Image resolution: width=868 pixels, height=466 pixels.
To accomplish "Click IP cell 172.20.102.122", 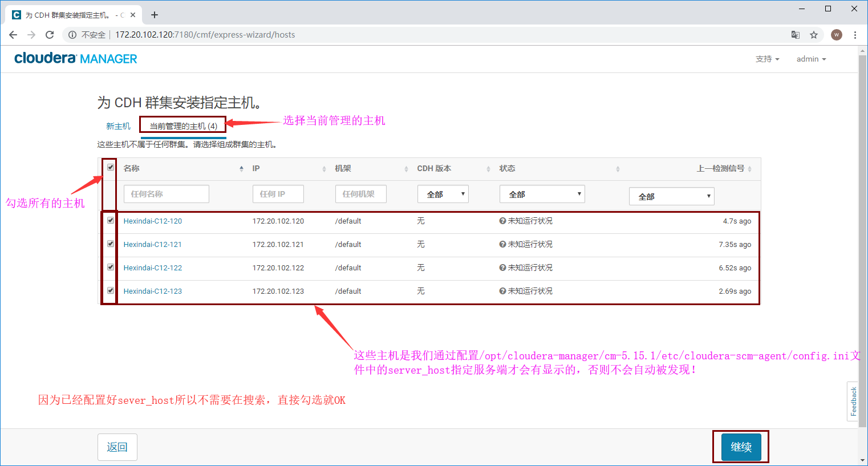I will click(x=278, y=268).
